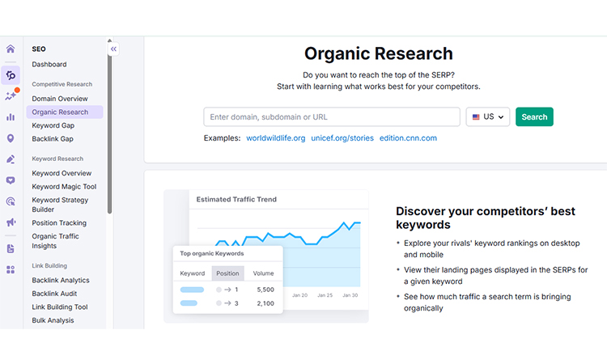
Task: Open worldwildlife.org example link
Action: pos(276,138)
